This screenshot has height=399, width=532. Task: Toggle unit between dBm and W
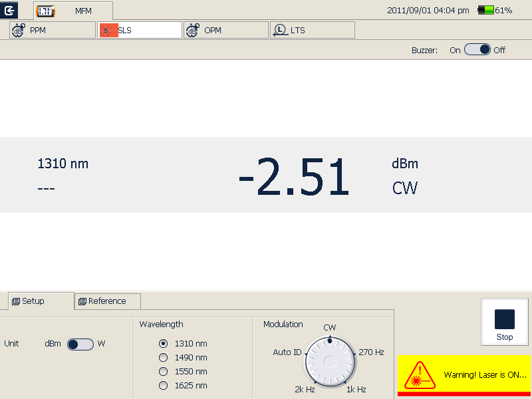pyautogui.click(x=80, y=344)
